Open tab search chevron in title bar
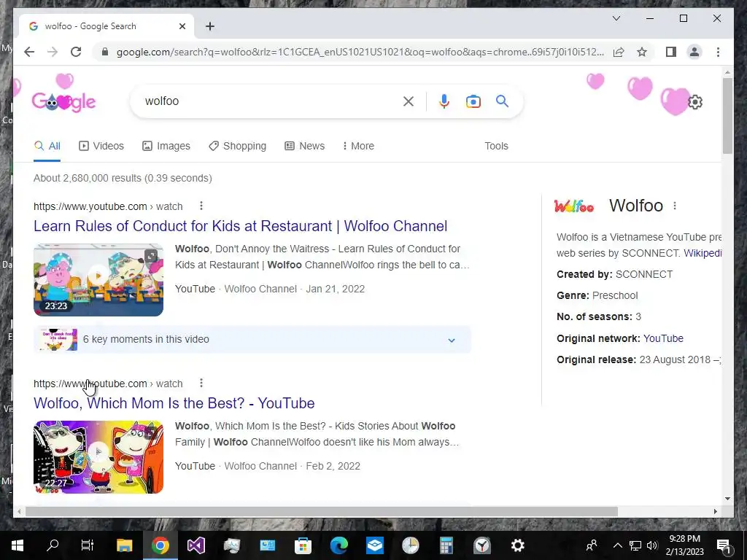This screenshot has width=747, height=560. [x=616, y=18]
